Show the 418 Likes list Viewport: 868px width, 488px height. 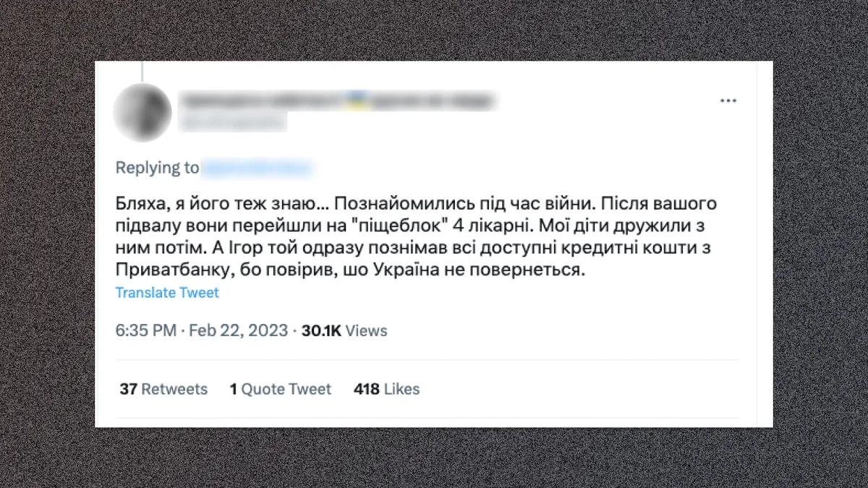click(386, 389)
